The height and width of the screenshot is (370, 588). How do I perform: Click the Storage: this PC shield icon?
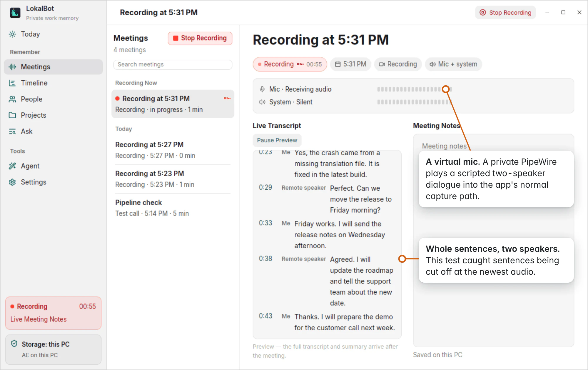[x=14, y=344]
